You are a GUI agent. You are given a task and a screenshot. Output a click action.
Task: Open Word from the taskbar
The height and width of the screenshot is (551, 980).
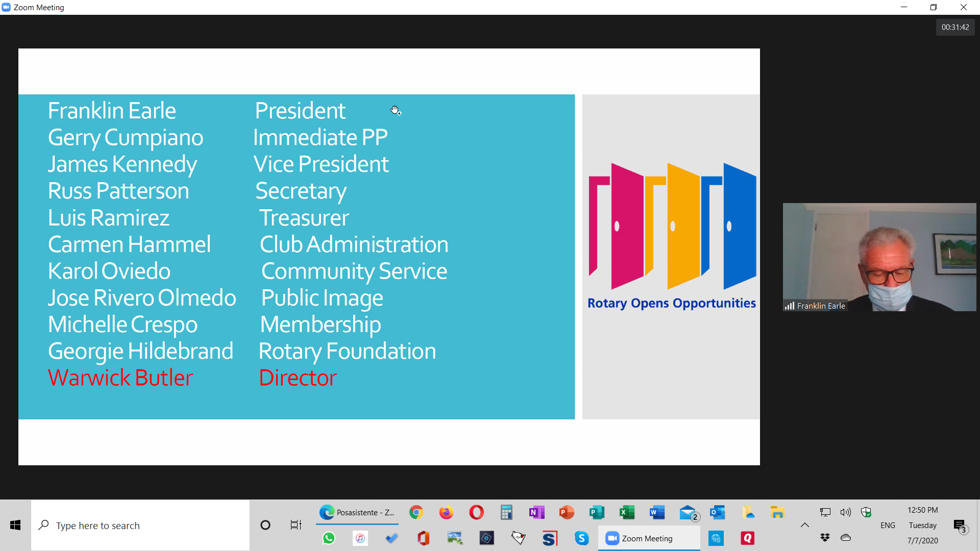point(657,512)
